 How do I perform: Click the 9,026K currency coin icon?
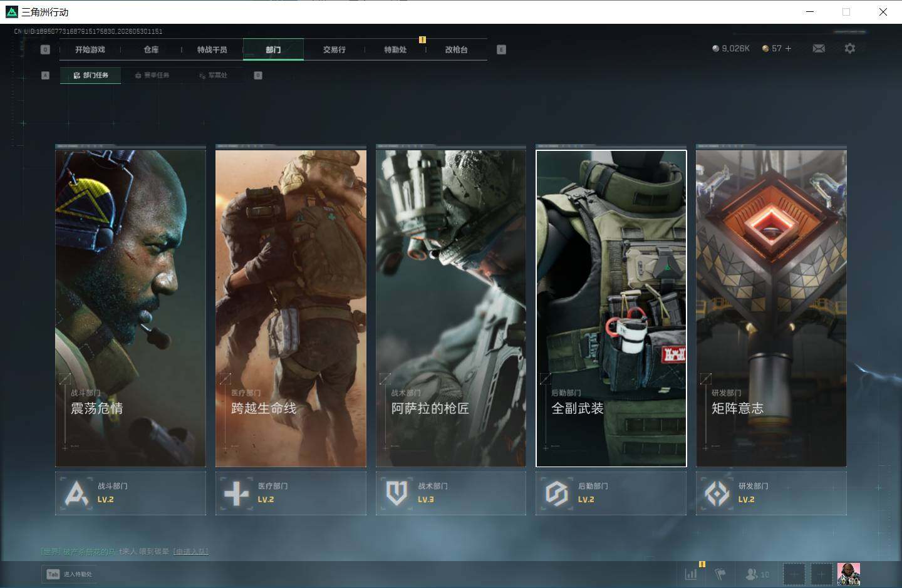click(x=715, y=48)
